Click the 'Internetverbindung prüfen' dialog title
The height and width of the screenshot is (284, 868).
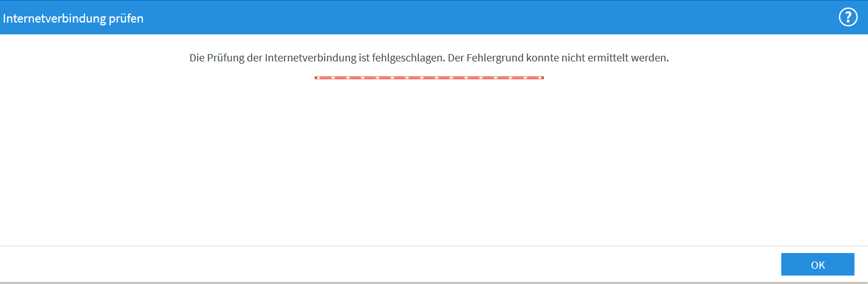pyautogui.click(x=73, y=19)
